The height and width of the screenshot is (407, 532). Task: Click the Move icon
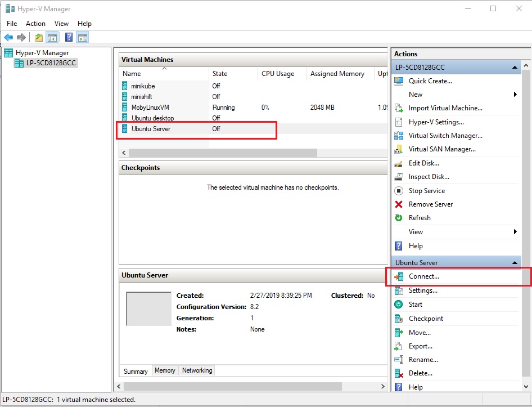pyautogui.click(x=399, y=333)
